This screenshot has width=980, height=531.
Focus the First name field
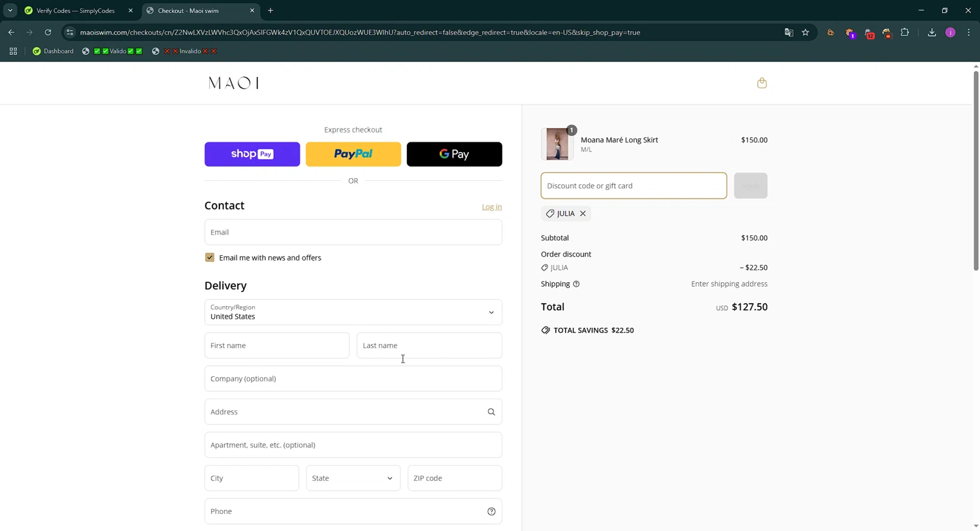point(277,346)
